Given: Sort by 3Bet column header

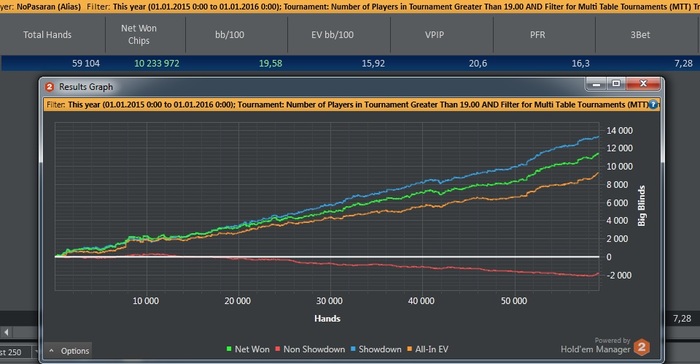Looking at the screenshot, I should point(640,35).
